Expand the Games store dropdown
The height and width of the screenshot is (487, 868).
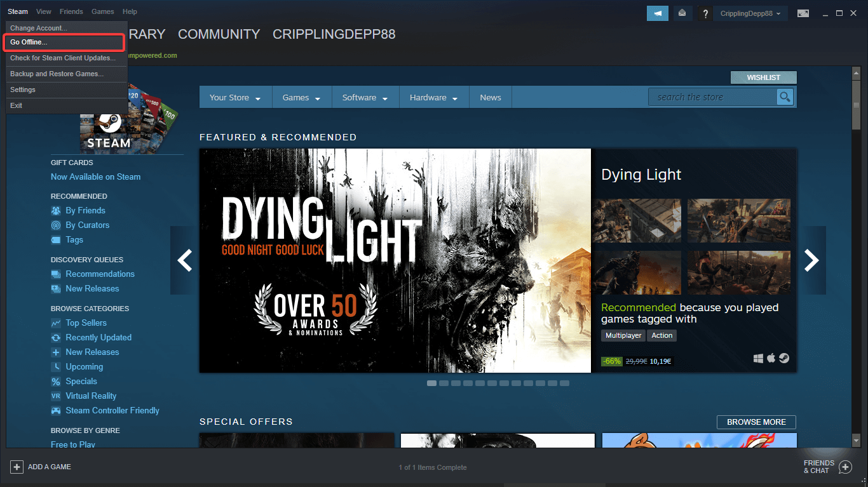[x=302, y=98]
